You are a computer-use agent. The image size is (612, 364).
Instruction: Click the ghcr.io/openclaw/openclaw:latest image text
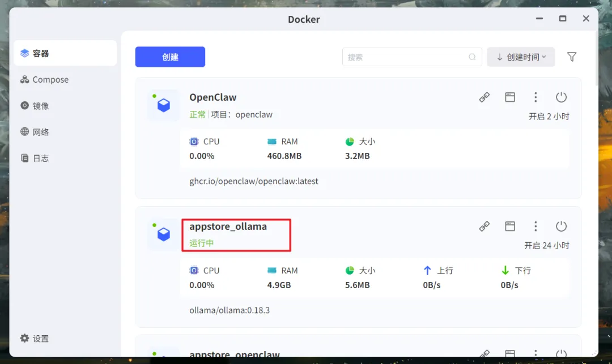(x=254, y=181)
